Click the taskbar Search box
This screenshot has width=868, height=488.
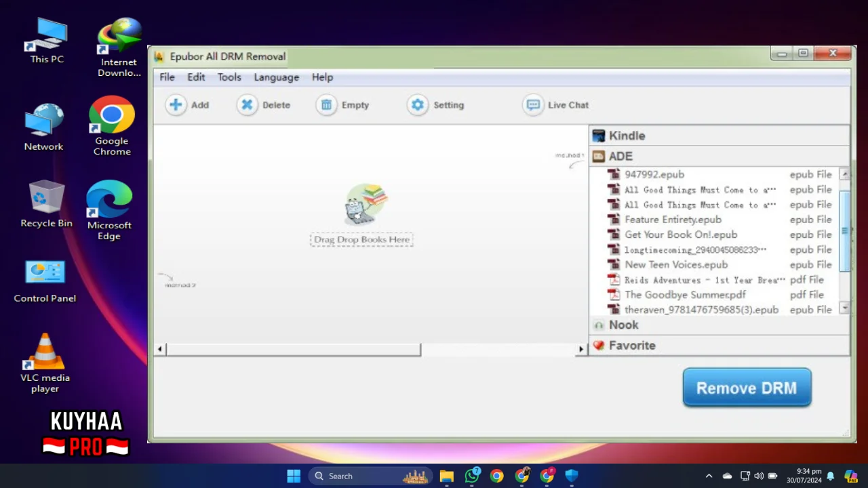click(x=370, y=476)
